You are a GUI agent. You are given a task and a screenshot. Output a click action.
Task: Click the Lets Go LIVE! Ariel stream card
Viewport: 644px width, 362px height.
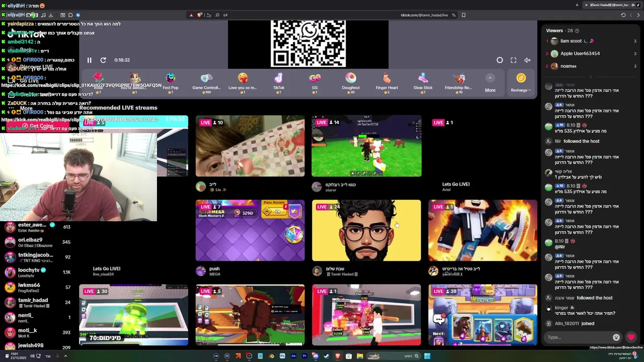click(x=483, y=154)
